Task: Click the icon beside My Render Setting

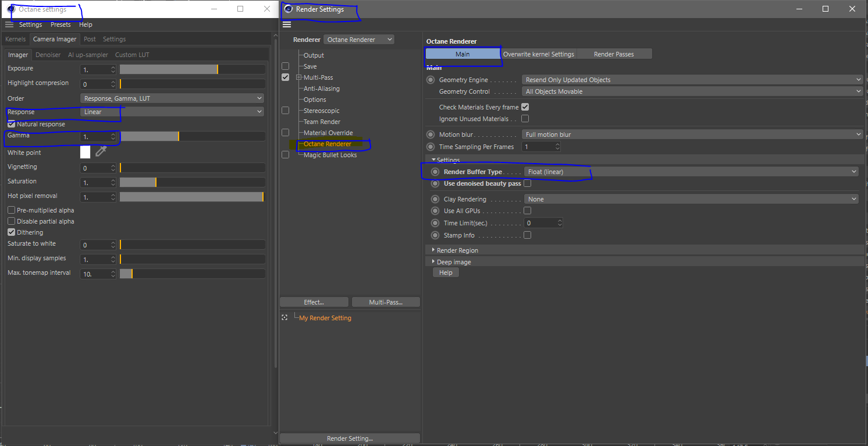Action: coord(284,318)
